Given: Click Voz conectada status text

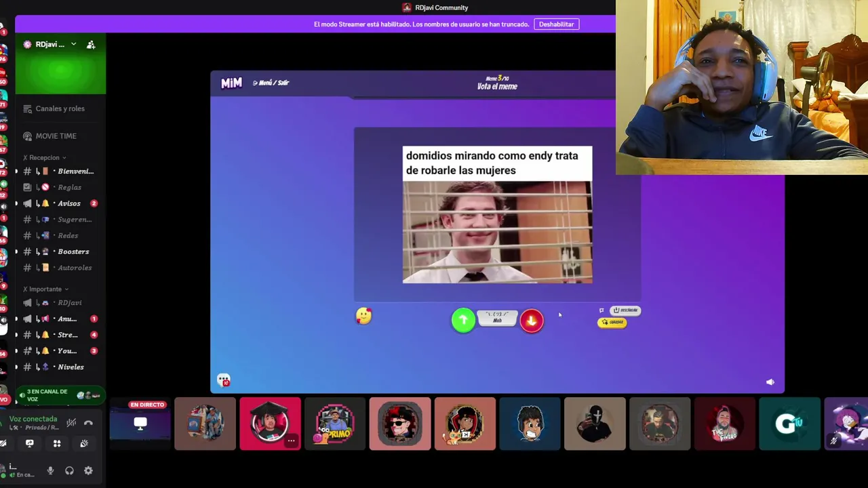Looking at the screenshot, I should (x=33, y=419).
